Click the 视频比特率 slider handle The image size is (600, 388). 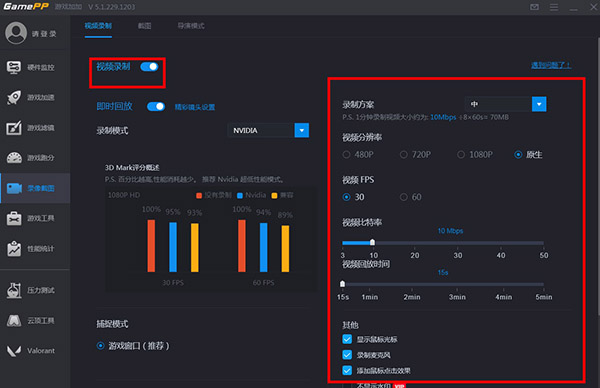(x=372, y=242)
